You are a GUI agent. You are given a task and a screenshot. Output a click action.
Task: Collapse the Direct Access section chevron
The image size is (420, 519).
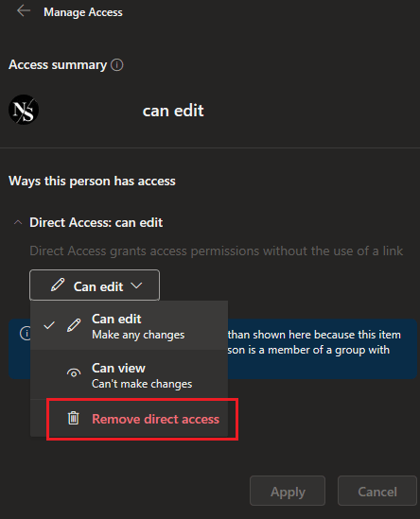[18, 223]
